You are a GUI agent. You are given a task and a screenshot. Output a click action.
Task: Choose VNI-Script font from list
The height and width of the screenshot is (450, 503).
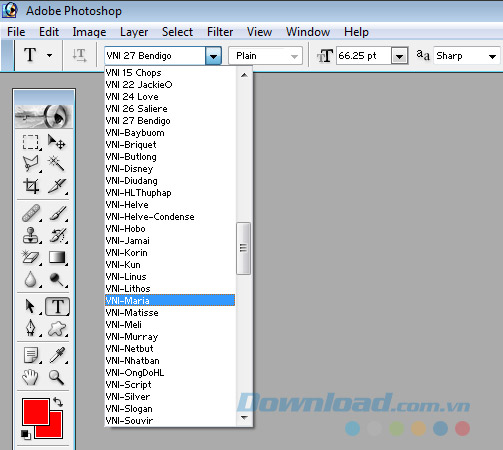click(x=170, y=385)
